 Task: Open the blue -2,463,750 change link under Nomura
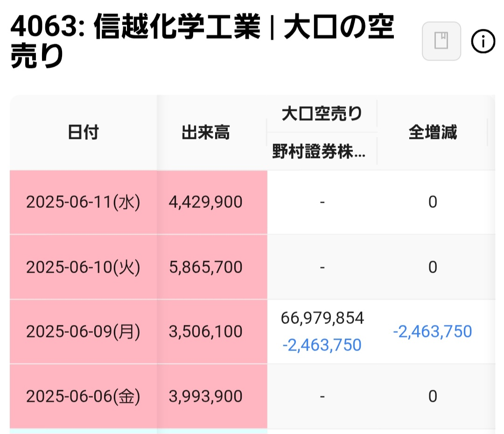click(x=322, y=345)
